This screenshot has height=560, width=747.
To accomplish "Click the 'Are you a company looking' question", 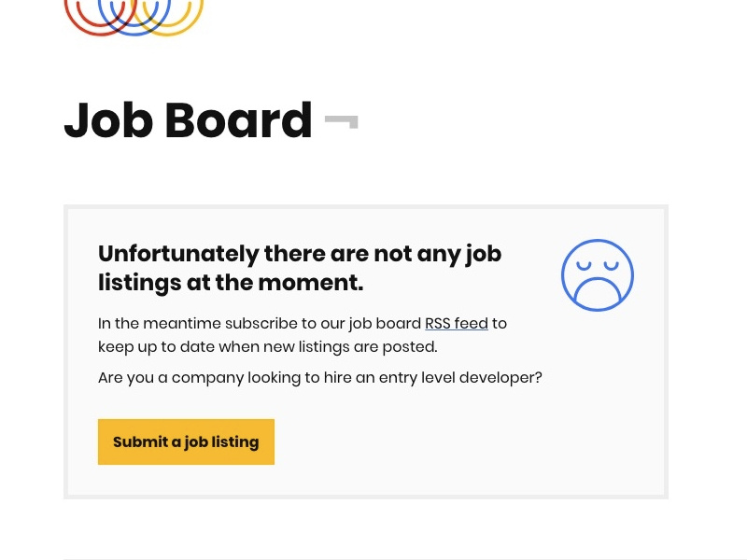I will [320, 378].
